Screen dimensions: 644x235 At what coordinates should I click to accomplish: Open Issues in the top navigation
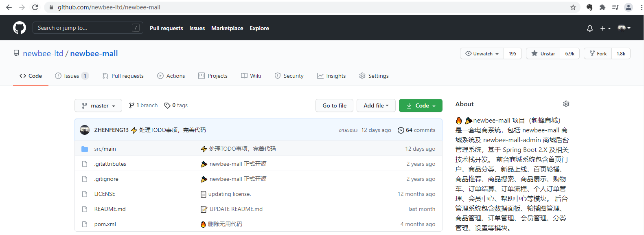pyautogui.click(x=197, y=28)
